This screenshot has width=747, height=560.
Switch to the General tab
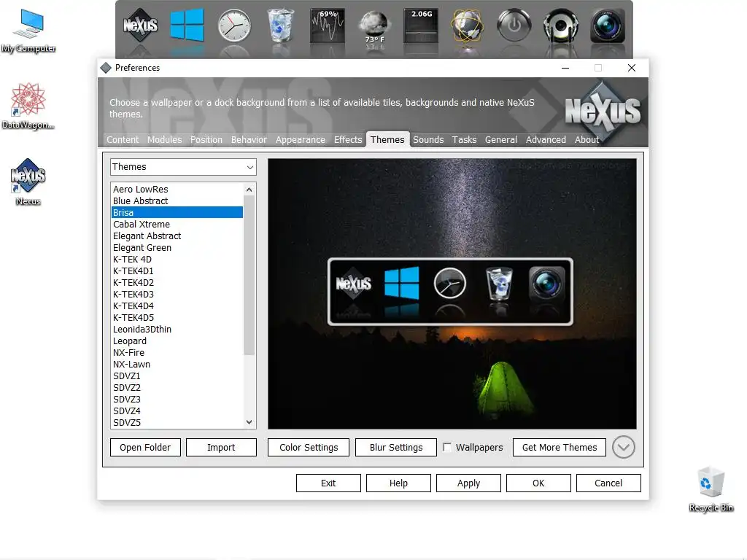[x=500, y=139]
